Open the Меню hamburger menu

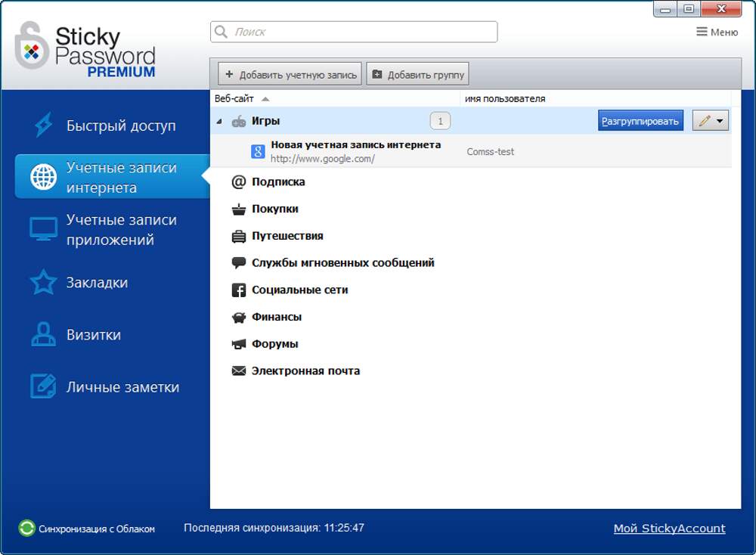[x=717, y=32]
